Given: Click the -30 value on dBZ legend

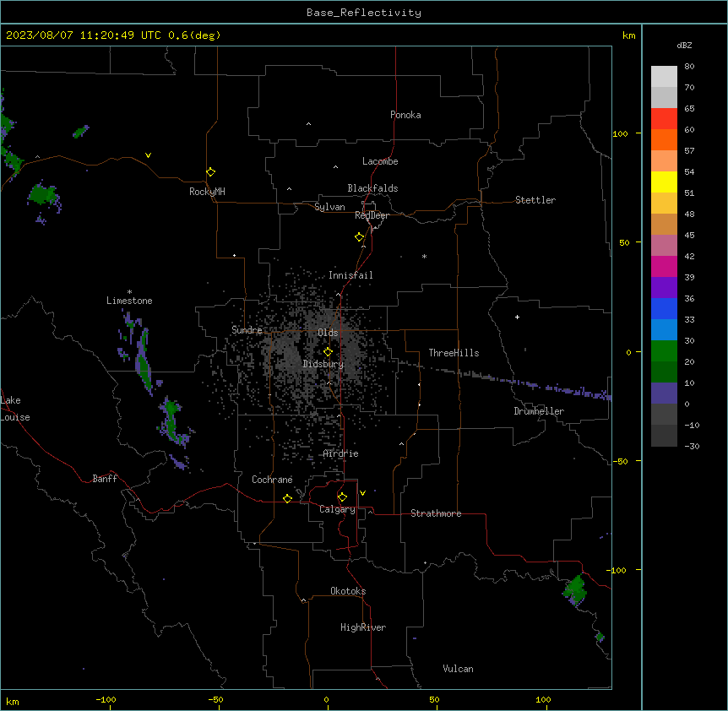Looking at the screenshot, I should (x=692, y=446).
